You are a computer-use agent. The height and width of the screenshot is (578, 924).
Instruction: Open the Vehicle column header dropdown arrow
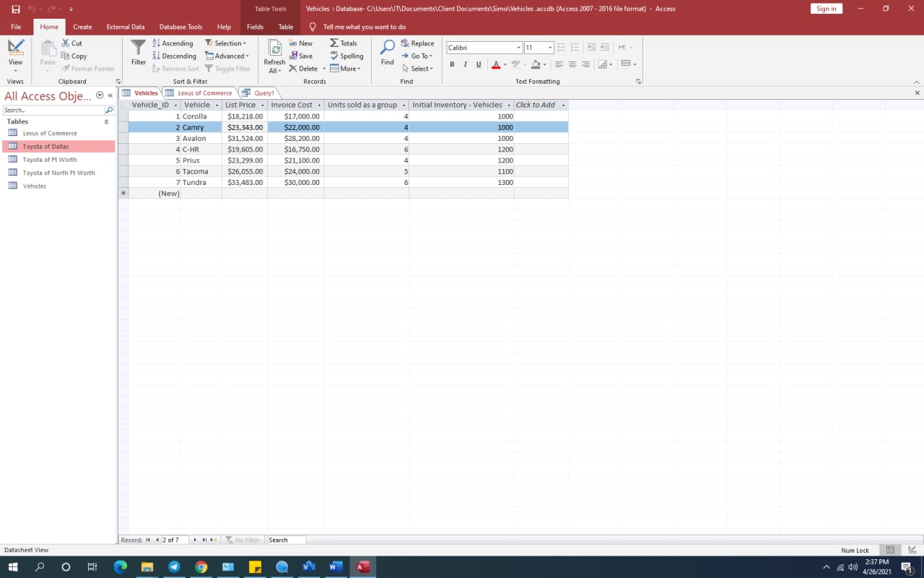[217, 105]
